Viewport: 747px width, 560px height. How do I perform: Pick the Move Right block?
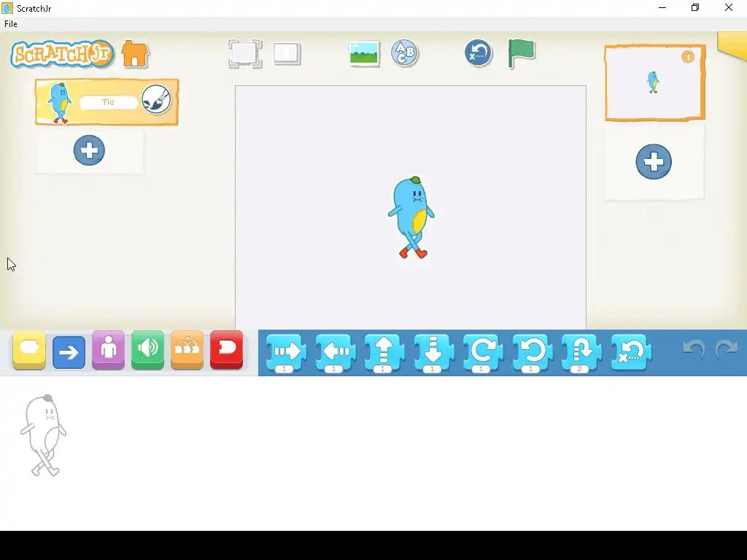tap(286, 353)
